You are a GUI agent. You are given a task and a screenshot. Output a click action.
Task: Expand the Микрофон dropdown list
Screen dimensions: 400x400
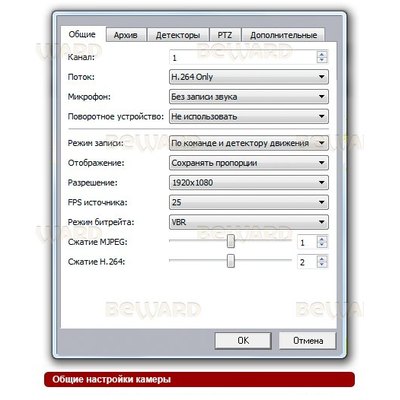pyautogui.click(x=249, y=97)
